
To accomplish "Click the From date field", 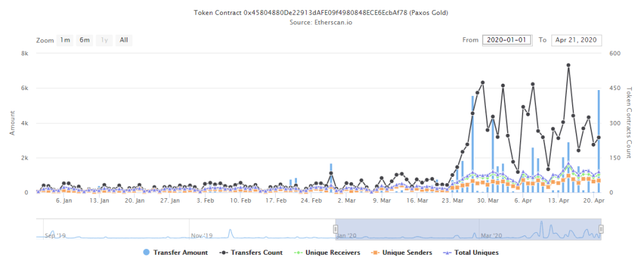I will click(x=507, y=41).
